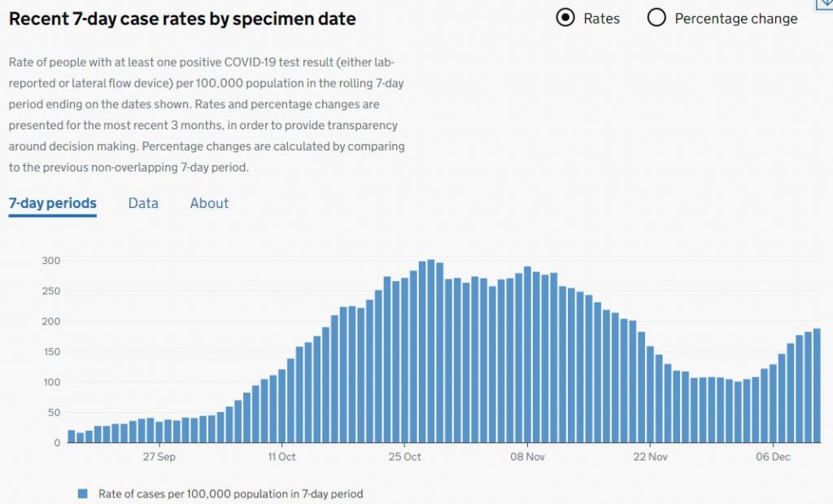Click the 25 Oct x-axis label
833x504 pixels.
pyautogui.click(x=404, y=457)
